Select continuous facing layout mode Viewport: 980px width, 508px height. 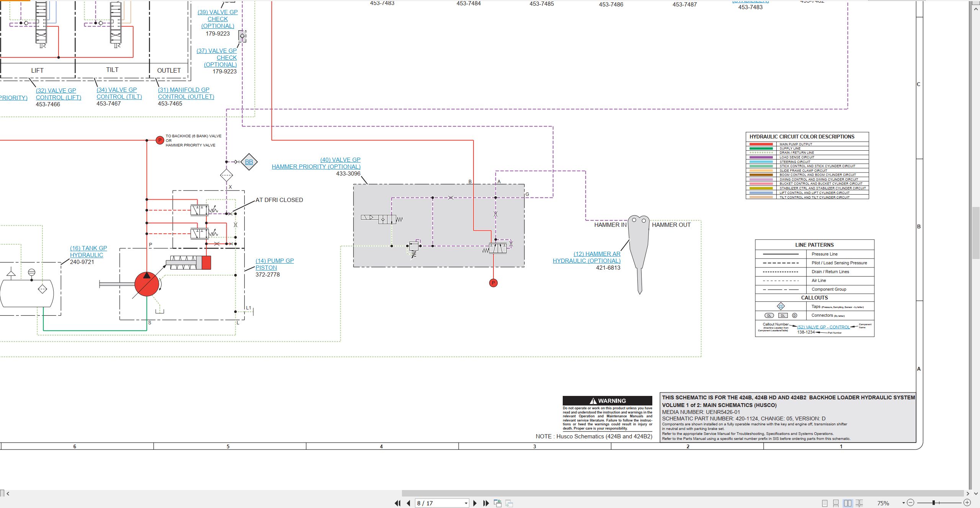[x=859, y=503]
